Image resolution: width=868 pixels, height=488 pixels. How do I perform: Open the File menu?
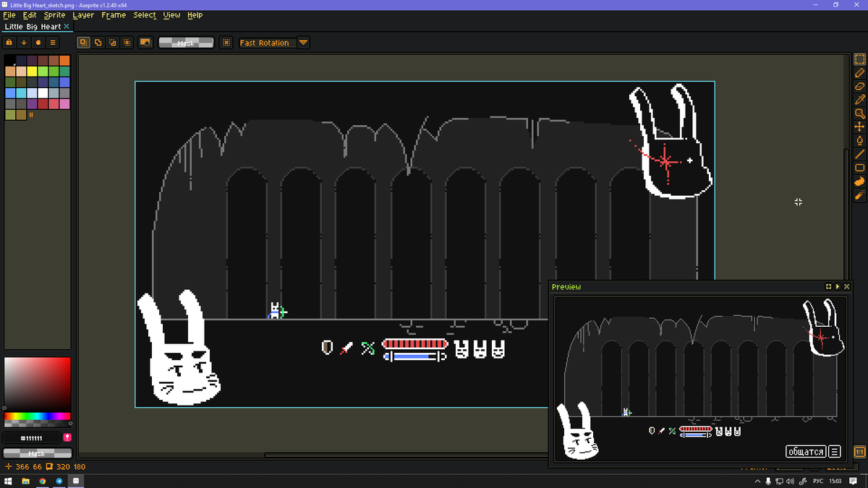click(9, 14)
